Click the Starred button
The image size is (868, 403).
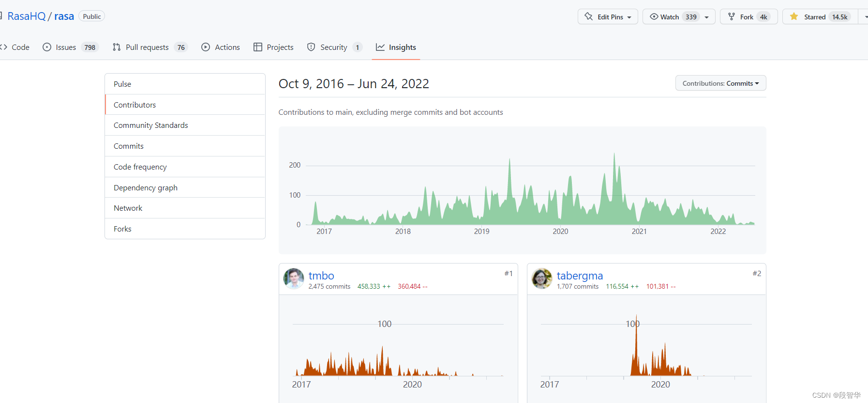pyautogui.click(x=820, y=16)
